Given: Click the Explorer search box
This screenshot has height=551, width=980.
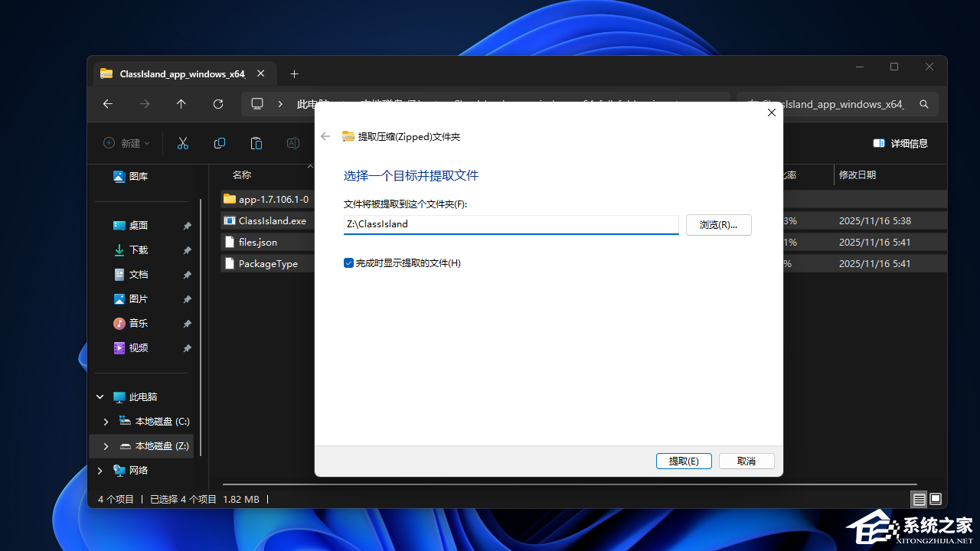Looking at the screenshot, I should coord(837,104).
